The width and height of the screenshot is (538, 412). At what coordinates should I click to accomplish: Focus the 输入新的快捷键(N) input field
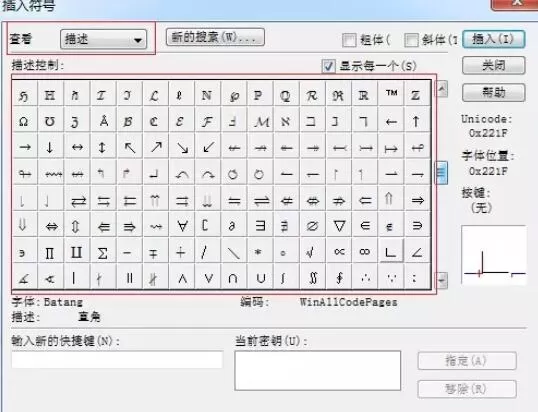[117, 360]
